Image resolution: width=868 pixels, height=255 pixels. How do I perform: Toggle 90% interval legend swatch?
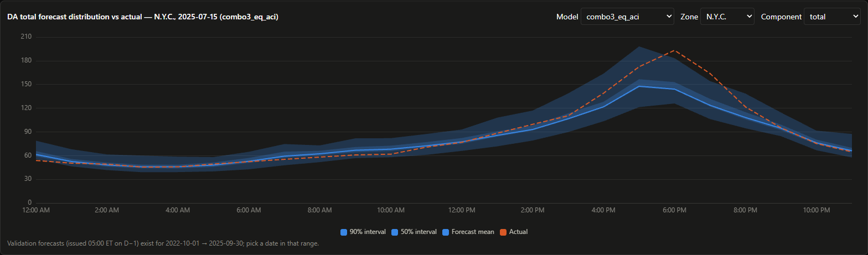tap(344, 232)
